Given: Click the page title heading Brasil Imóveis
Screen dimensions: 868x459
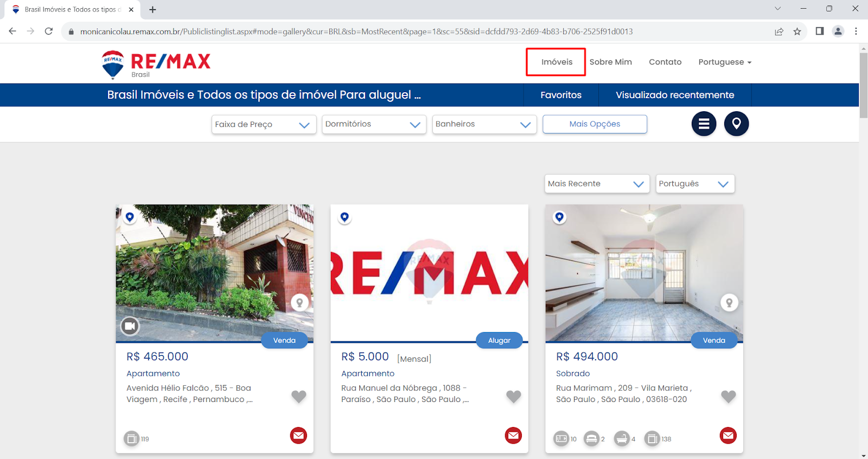Looking at the screenshot, I should 264,95.
